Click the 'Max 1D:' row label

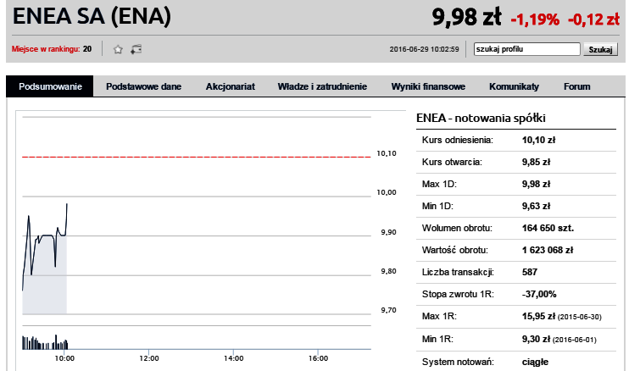point(439,184)
